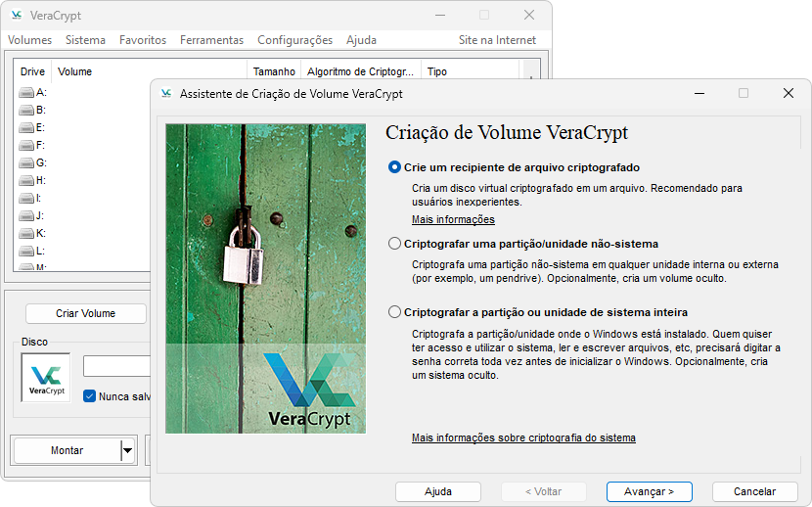The height and width of the screenshot is (507, 812).
Task: Select drive L: icon in drive list
Action: coord(25,252)
